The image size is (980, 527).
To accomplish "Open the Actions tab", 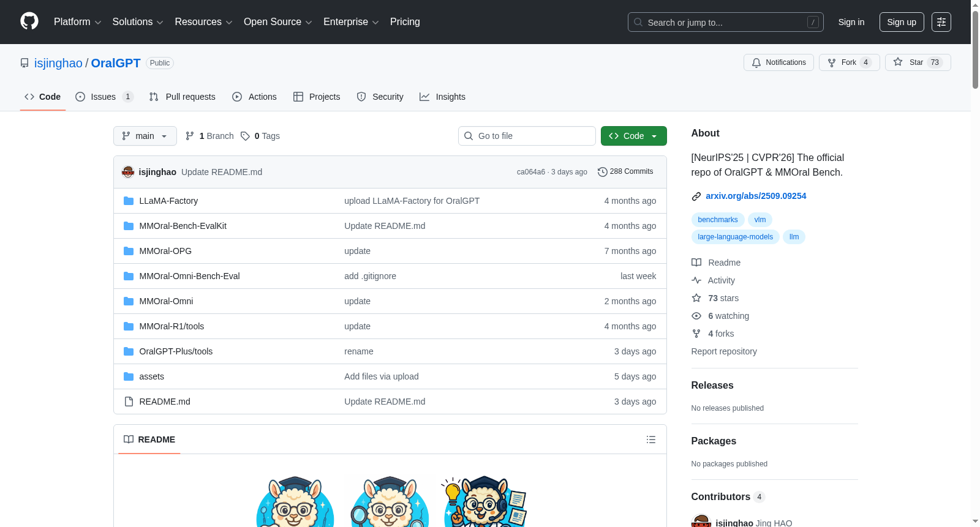I will tap(255, 97).
